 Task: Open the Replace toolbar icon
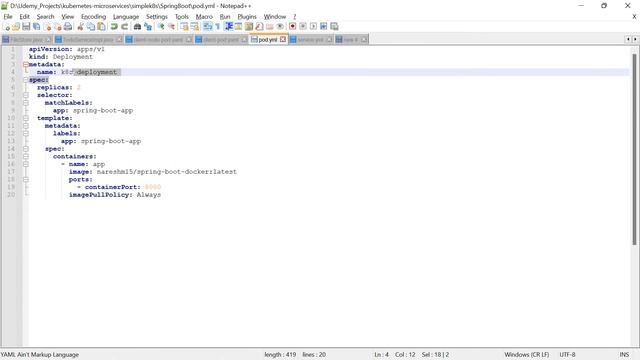pyautogui.click(x=148, y=27)
